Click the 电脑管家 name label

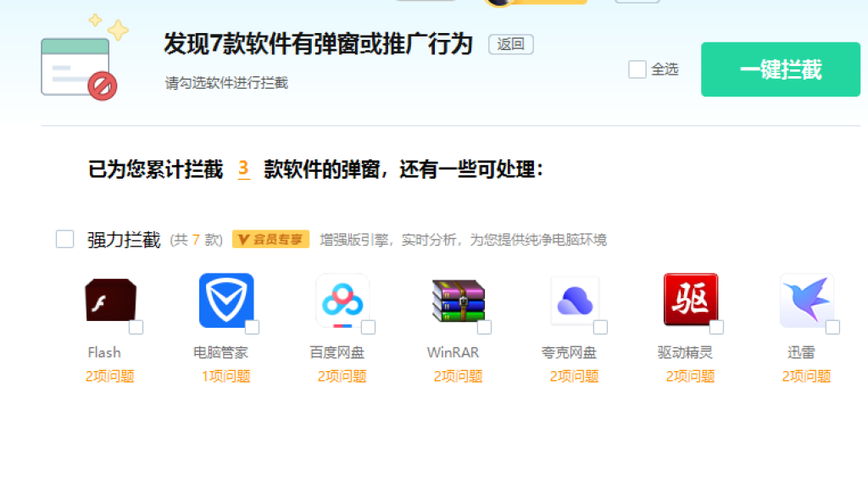(220, 352)
